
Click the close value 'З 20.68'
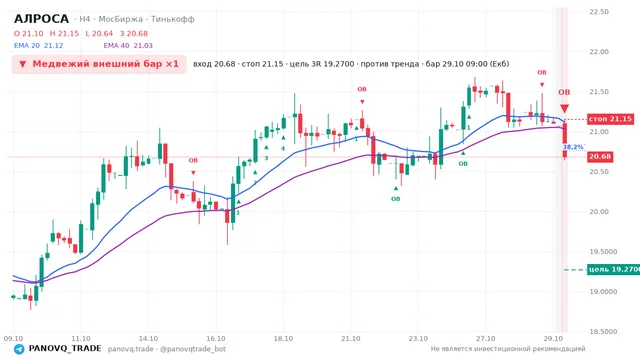(134, 33)
